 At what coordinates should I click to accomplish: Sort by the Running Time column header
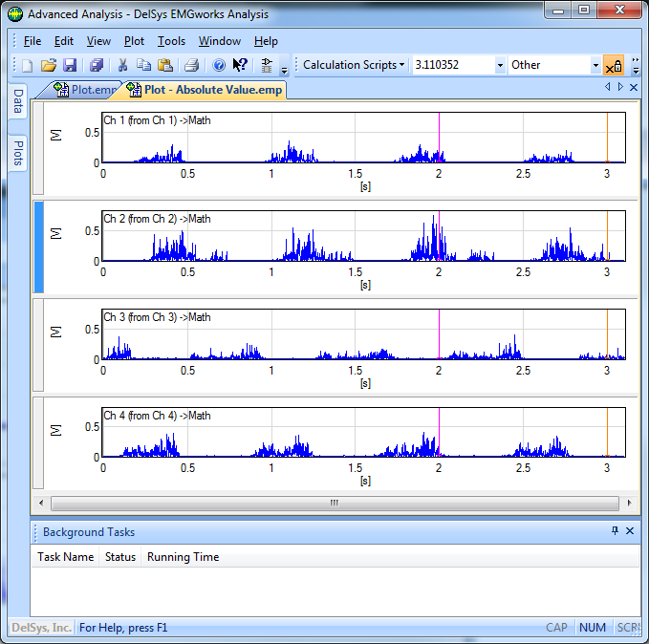coord(183,557)
